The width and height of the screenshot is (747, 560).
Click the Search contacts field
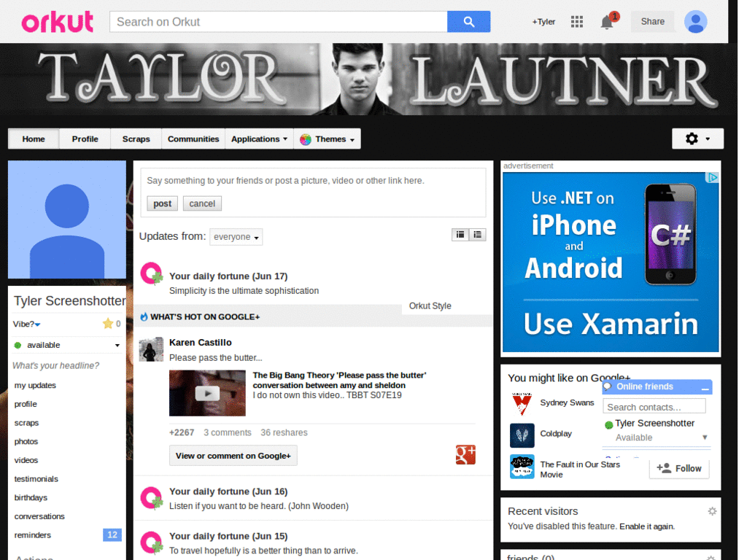coord(654,407)
